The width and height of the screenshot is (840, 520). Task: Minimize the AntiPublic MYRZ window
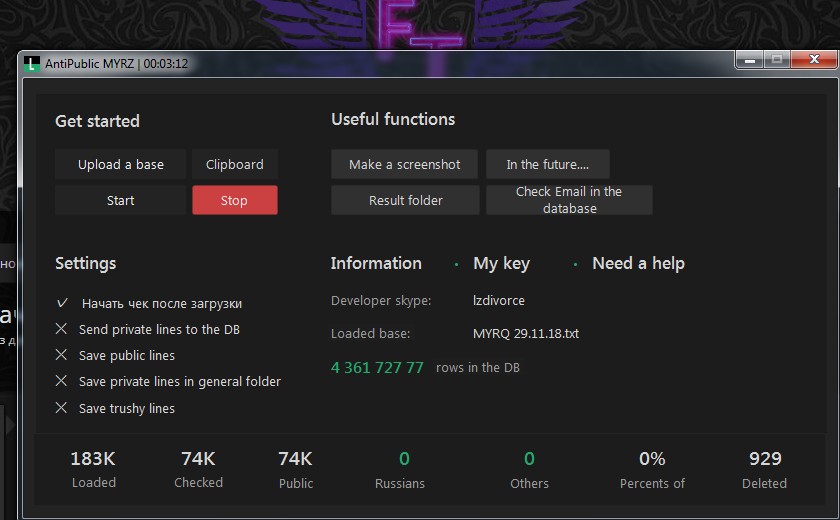point(750,61)
